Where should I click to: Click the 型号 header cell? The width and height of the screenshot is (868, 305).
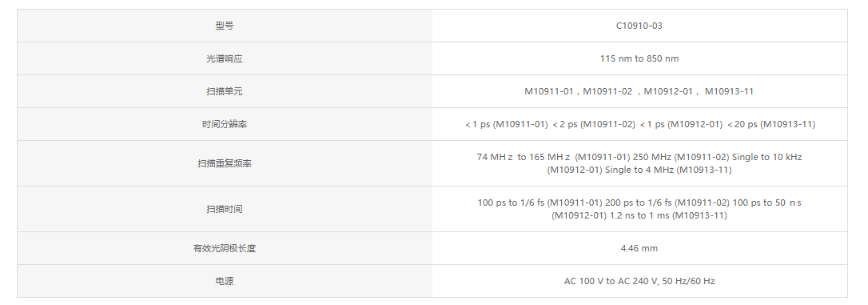(225, 26)
